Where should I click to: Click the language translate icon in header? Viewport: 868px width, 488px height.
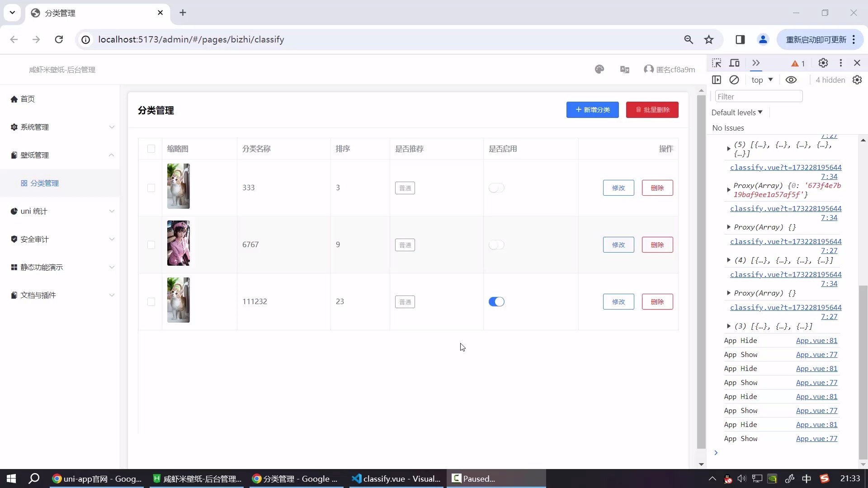click(x=625, y=69)
